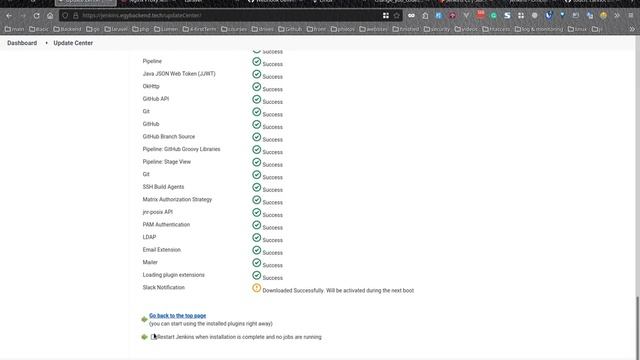Click the success icon for Mailer
640x360 pixels.
[x=256, y=263]
